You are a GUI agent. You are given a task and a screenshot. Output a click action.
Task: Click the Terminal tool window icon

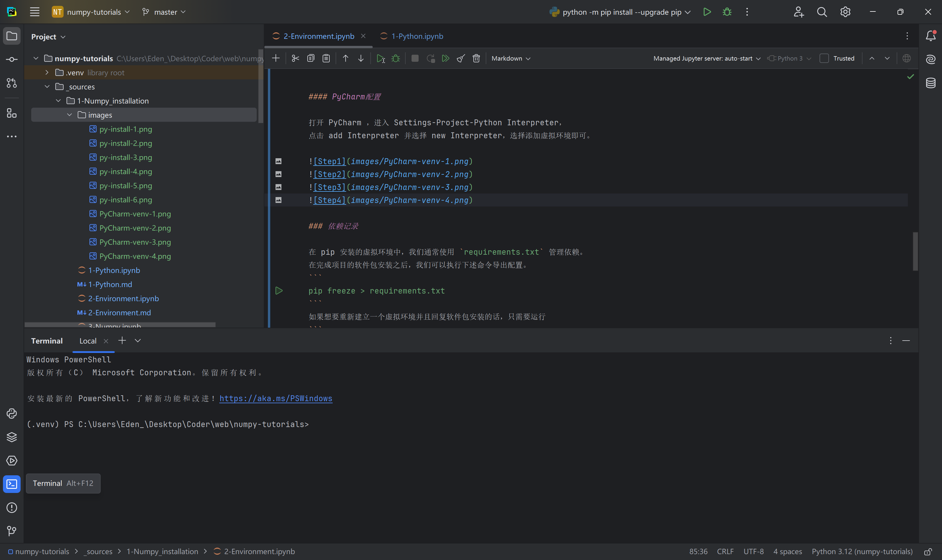coord(12,484)
